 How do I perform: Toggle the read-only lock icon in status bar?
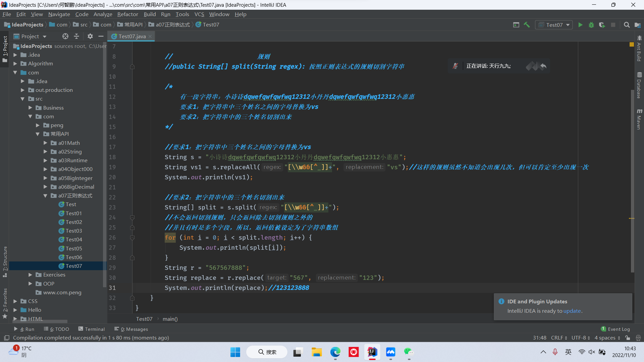pos(628,338)
